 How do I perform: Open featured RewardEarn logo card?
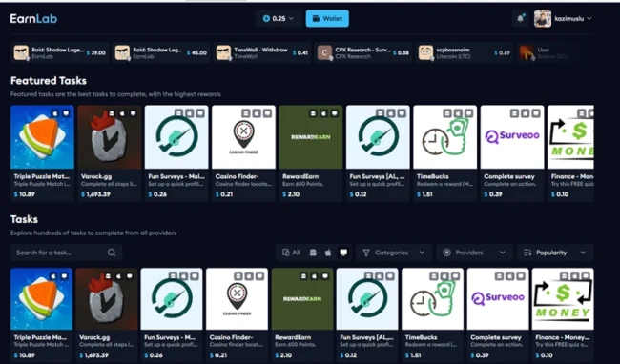pos(311,137)
